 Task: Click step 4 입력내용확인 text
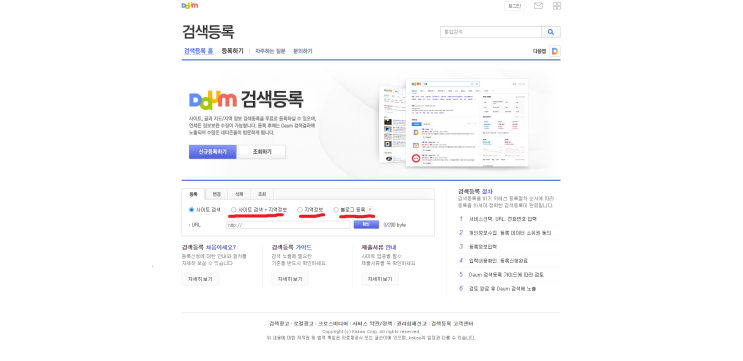[498, 261]
